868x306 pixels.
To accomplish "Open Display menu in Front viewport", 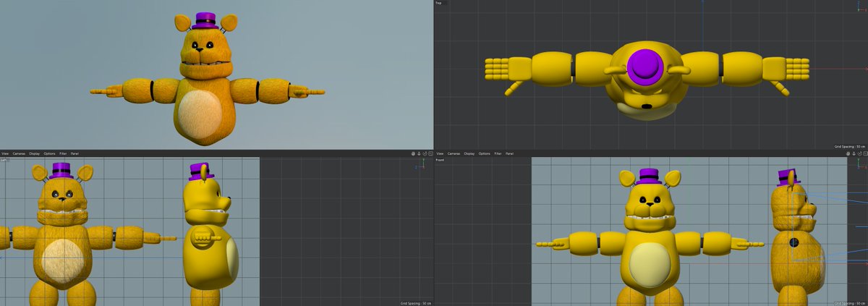I will [469, 153].
